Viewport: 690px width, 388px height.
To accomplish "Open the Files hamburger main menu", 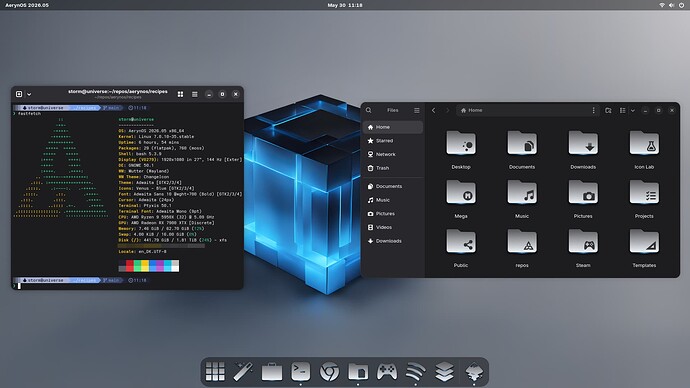I will tap(416, 110).
